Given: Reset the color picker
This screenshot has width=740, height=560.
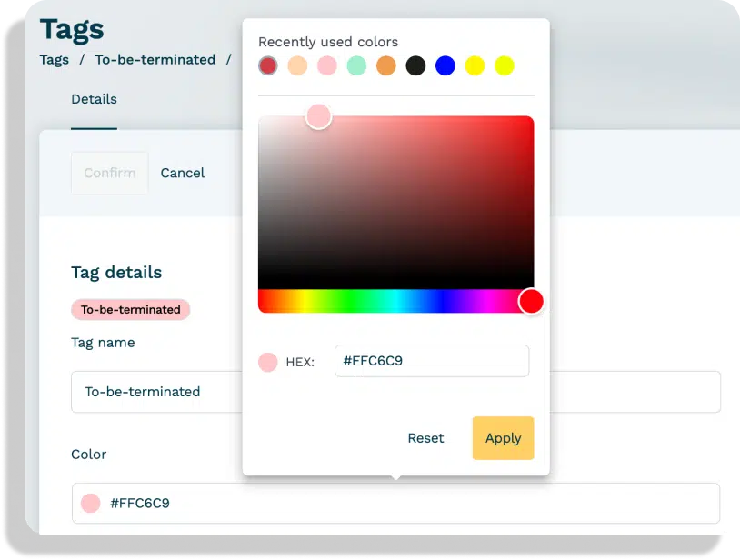Looking at the screenshot, I should 425,438.
